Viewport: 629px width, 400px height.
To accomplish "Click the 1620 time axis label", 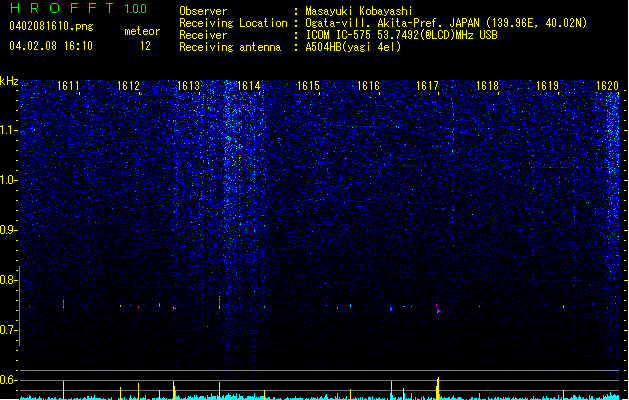I will 607,86.
